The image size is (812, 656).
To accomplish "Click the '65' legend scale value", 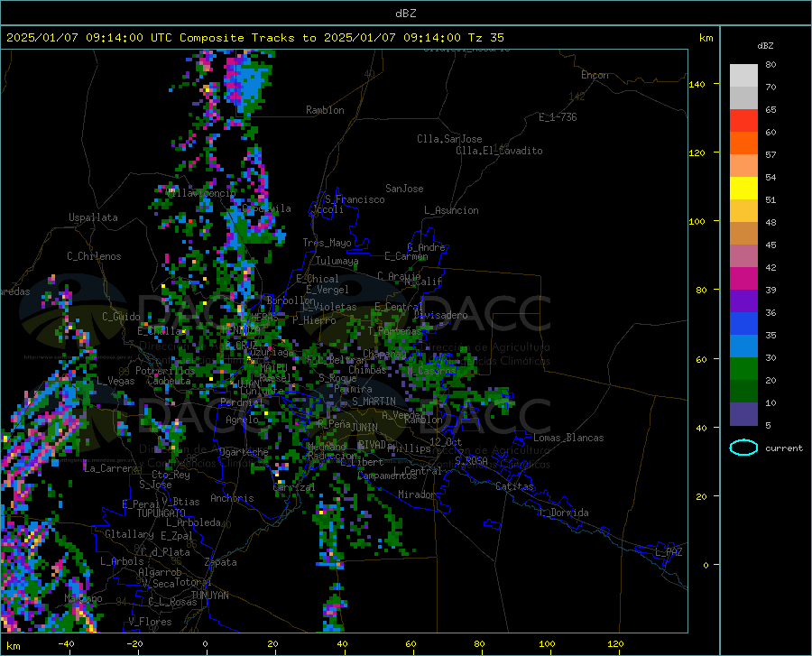I will click(770, 110).
